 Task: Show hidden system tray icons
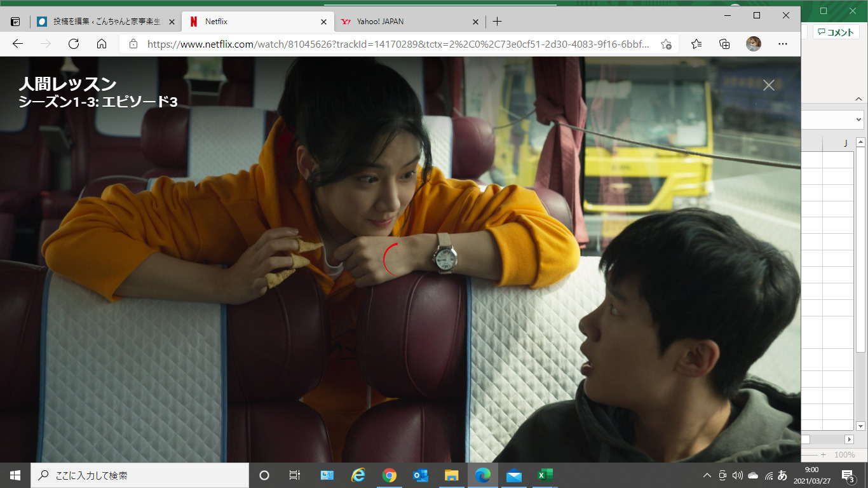pyautogui.click(x=707, y=475)
